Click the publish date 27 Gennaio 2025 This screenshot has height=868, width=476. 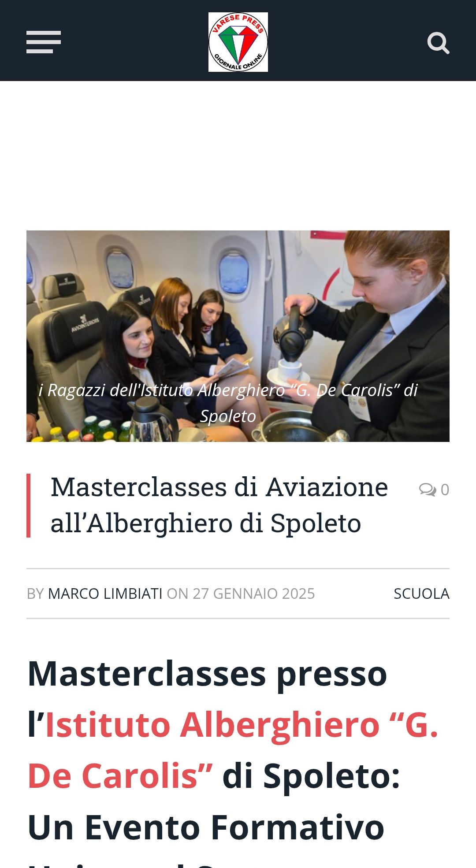(x=253, y=594)
